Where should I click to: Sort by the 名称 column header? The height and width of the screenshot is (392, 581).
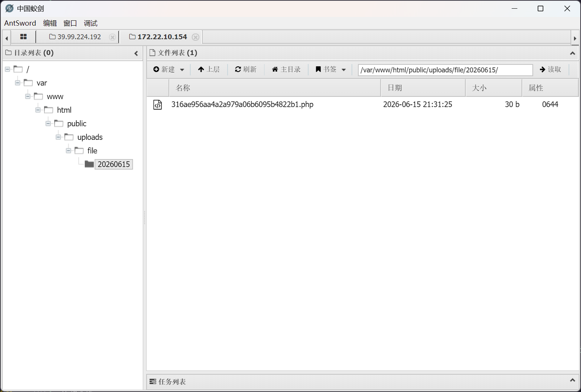[x=275, y=88]
